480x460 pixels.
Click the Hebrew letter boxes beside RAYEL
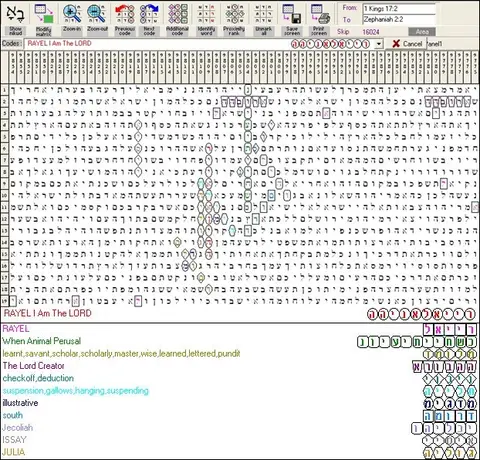pos(450,329)
